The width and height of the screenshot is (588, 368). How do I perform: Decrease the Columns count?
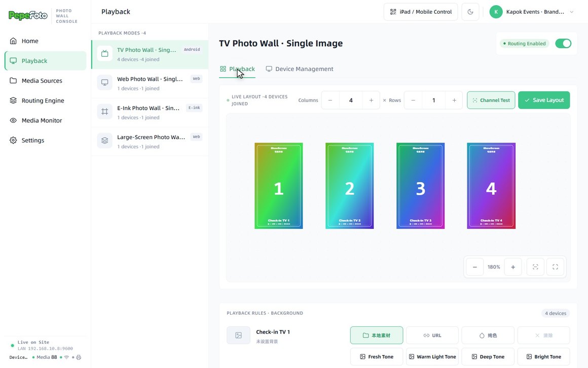click(330, 101)
